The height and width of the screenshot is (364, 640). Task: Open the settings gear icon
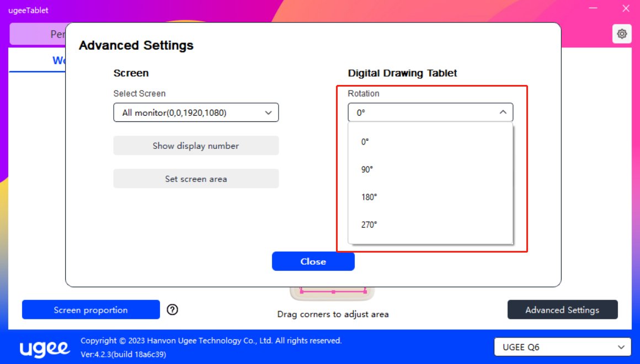click(622, 34)
